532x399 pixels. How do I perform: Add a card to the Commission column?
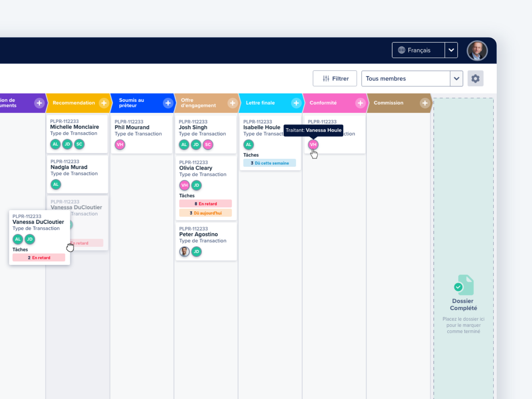point(425,103)
